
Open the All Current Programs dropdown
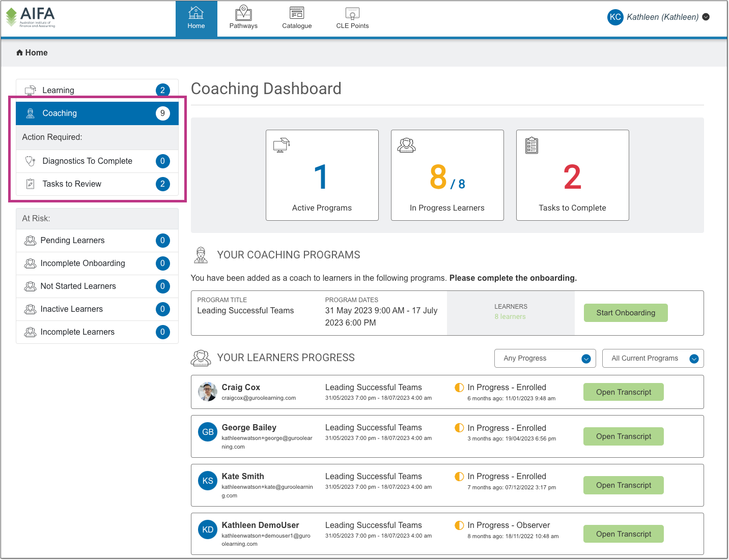[653, 358]
